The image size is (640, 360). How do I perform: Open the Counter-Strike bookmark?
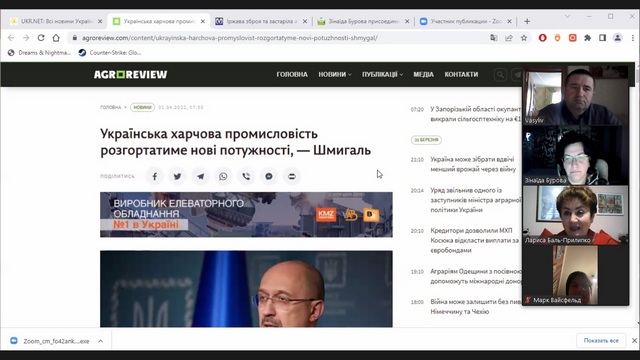point(110,53)
